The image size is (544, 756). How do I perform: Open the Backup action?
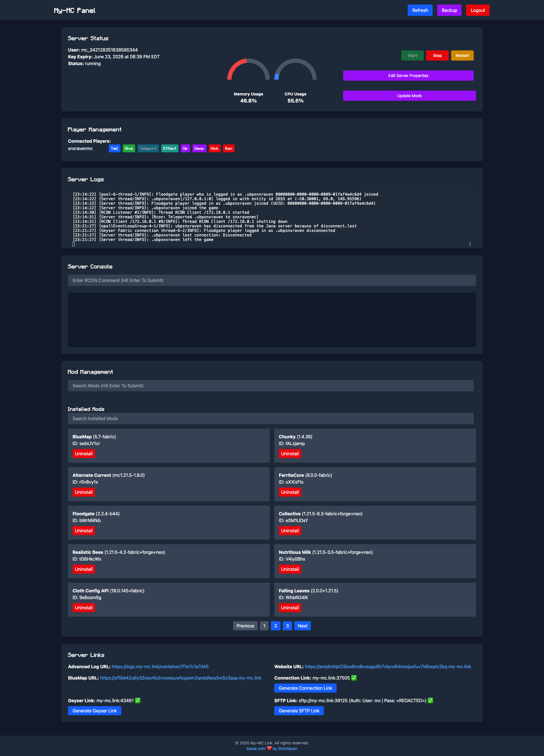coord(449,10)
